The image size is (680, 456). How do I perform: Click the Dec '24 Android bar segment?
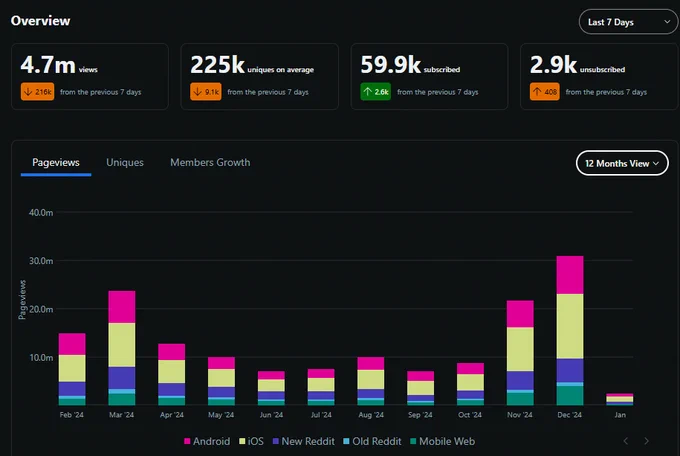[570, 275]
